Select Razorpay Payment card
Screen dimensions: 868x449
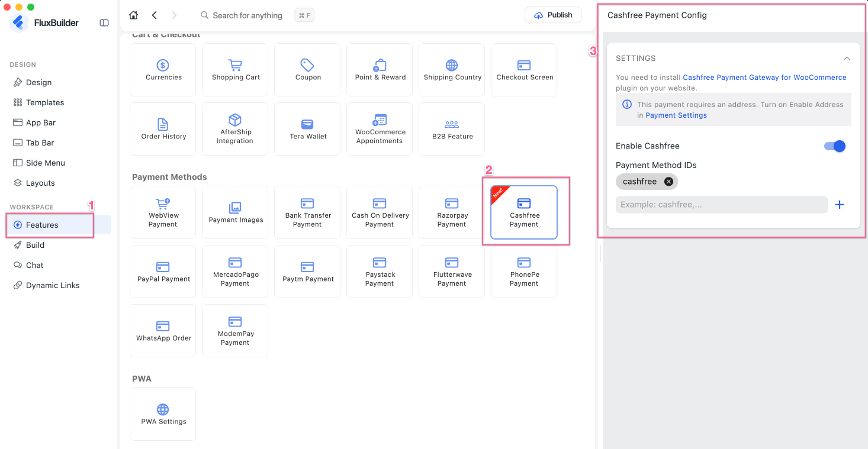point(452,212)
